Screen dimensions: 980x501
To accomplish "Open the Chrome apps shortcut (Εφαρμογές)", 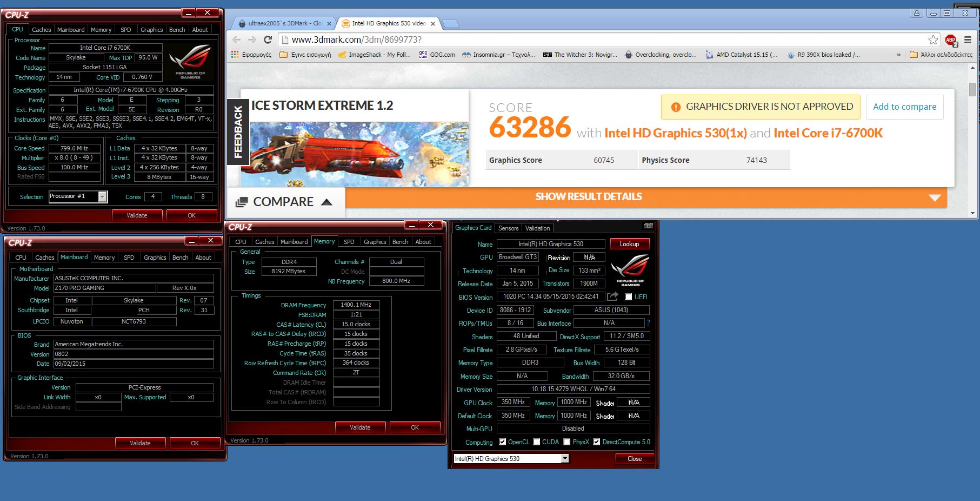I will (251, 55).
